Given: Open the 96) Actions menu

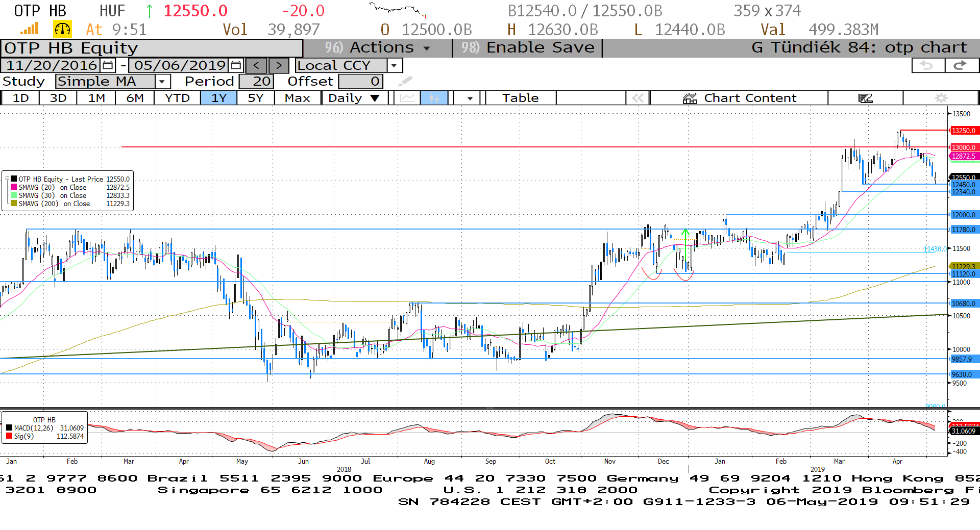Looking at the screenshot, I should pos(378,48).
